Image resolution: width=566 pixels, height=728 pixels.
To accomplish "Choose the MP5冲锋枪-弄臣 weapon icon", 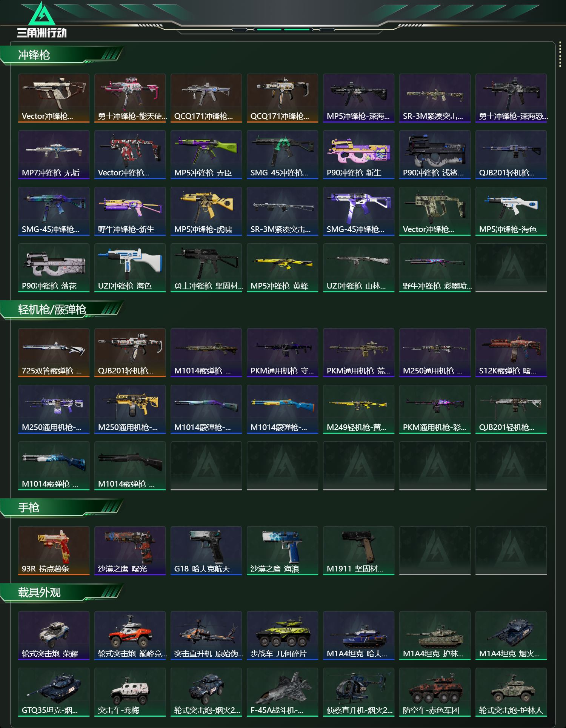I will (x=206, y=154).
